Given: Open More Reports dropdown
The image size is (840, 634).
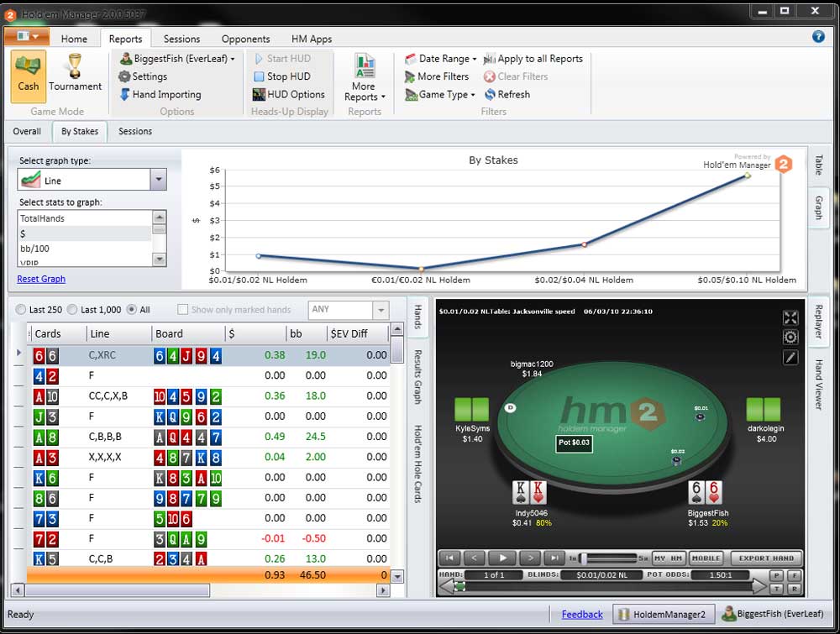Looking at the screenshot, I should (365, 79).
